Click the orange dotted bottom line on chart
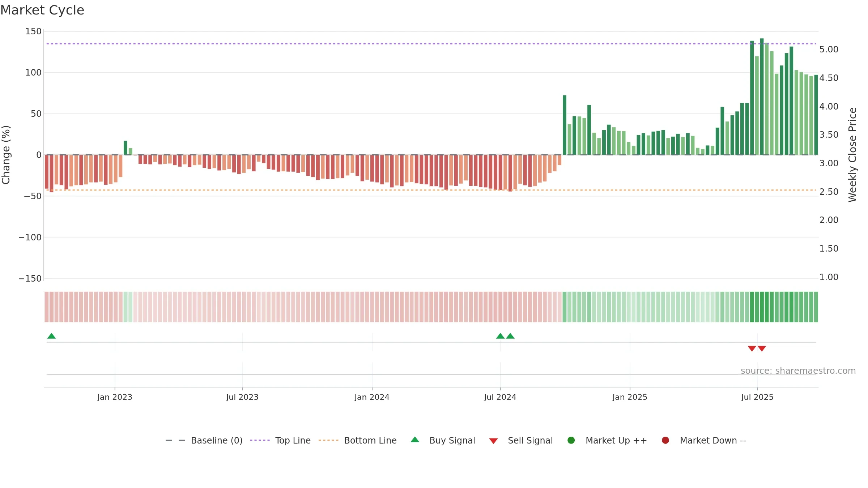The image size is (868, 488). tap(431, 190)
